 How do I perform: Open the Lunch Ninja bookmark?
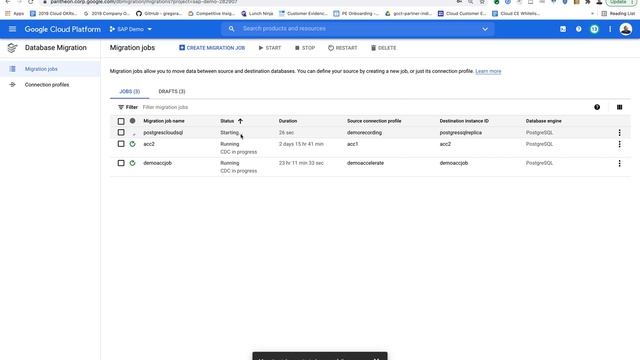pos(257,13)
